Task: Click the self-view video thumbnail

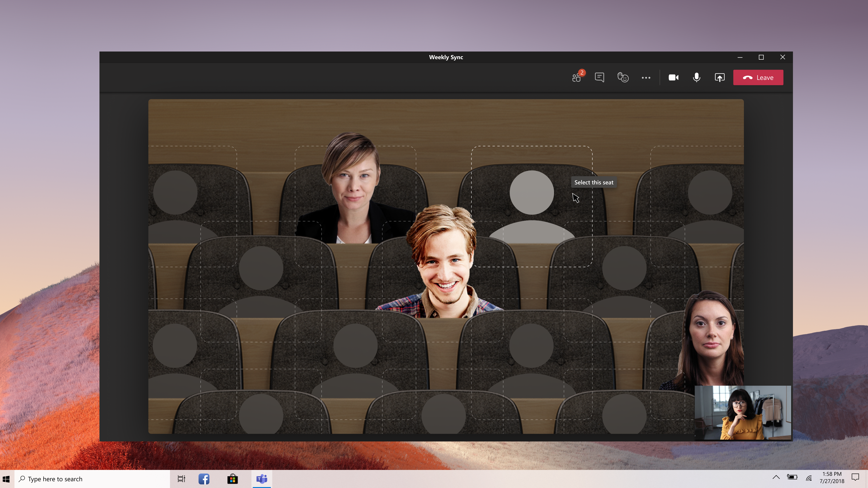Action: 743,413
